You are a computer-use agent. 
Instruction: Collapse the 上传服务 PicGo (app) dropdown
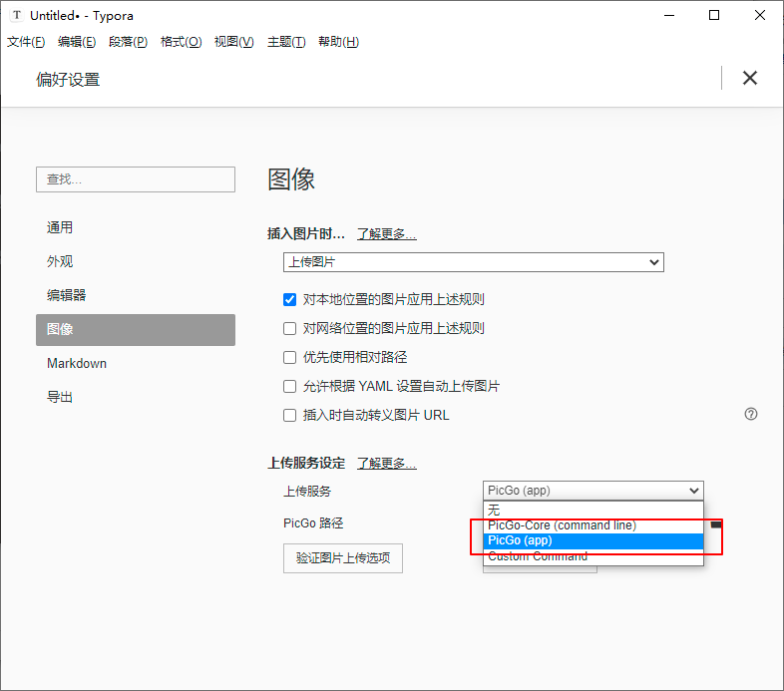pos(593,491)
